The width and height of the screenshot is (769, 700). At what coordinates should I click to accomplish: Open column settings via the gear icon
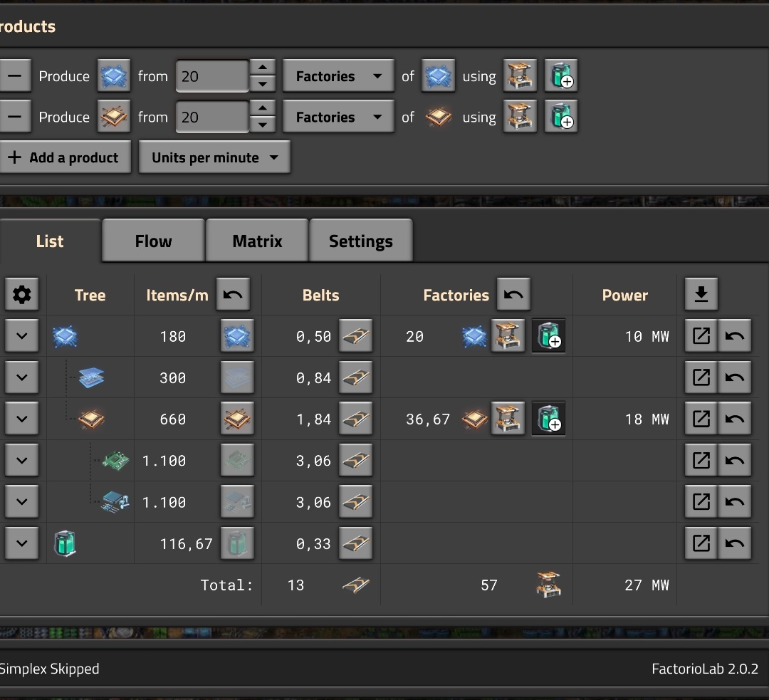click(21, 293)
